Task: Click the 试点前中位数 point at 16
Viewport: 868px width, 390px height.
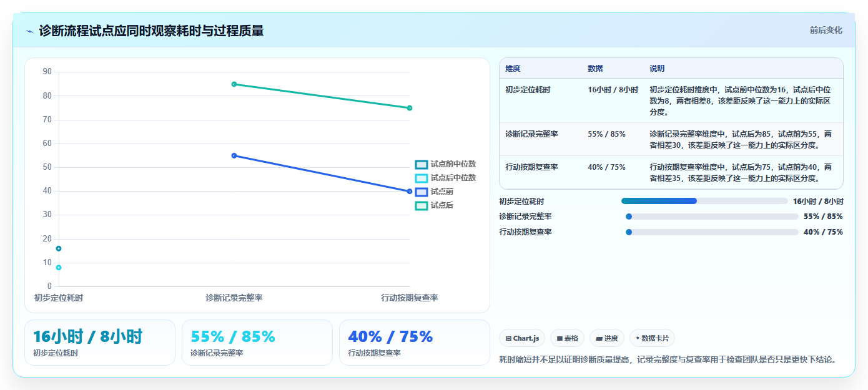Action: click(x=59, y=248)
